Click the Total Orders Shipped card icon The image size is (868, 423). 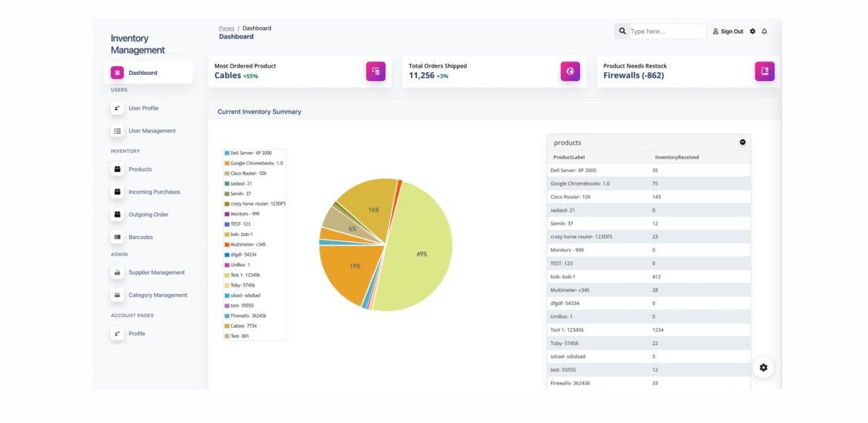571,71
